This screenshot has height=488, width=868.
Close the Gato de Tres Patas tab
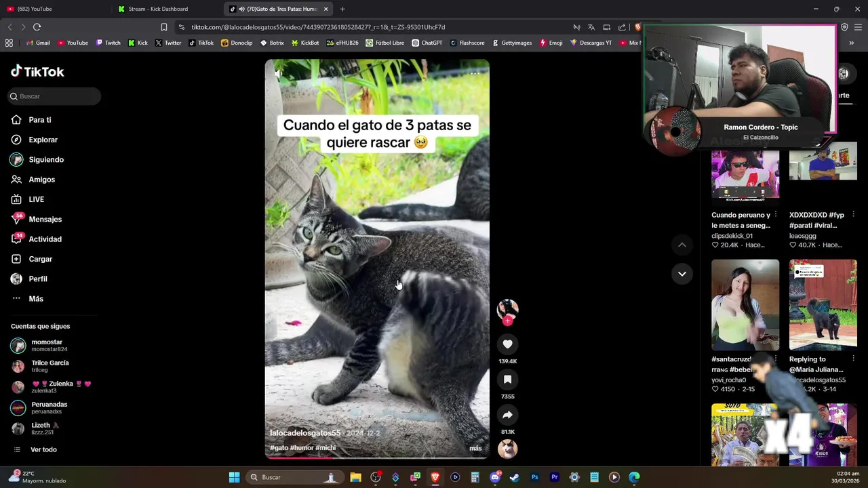click(325, 9)
